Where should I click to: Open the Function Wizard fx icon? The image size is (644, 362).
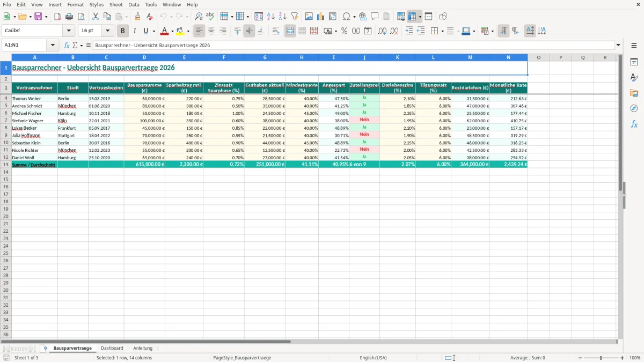67,45
